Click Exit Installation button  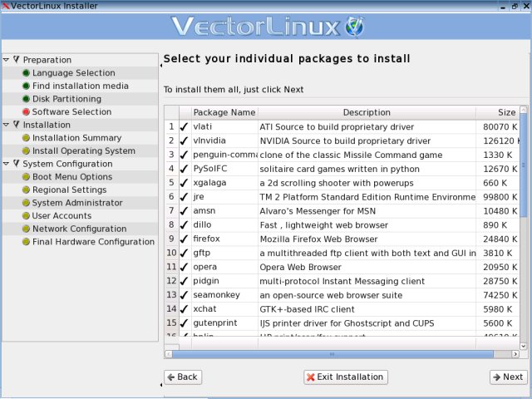tap(346, 377)
